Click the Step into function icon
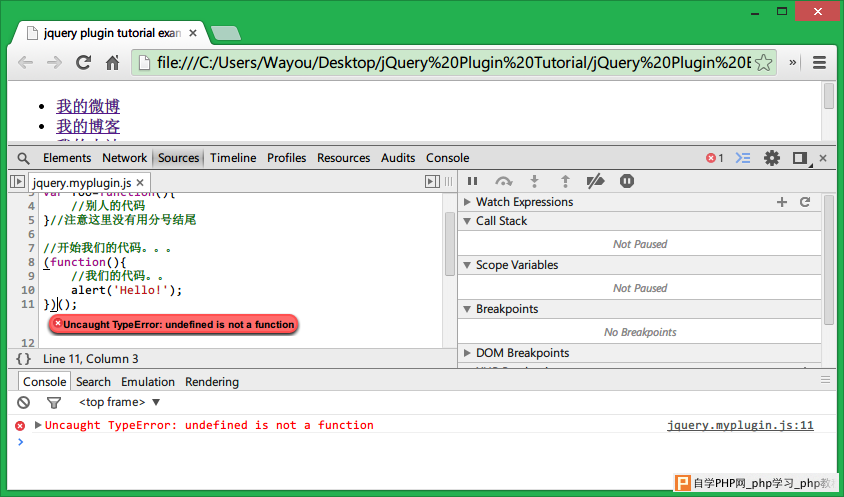The image size is (844, 497). 534,181
